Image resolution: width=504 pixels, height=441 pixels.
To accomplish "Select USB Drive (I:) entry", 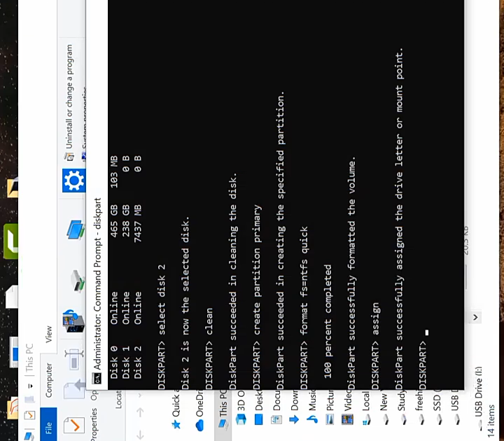I will [478, 398].
